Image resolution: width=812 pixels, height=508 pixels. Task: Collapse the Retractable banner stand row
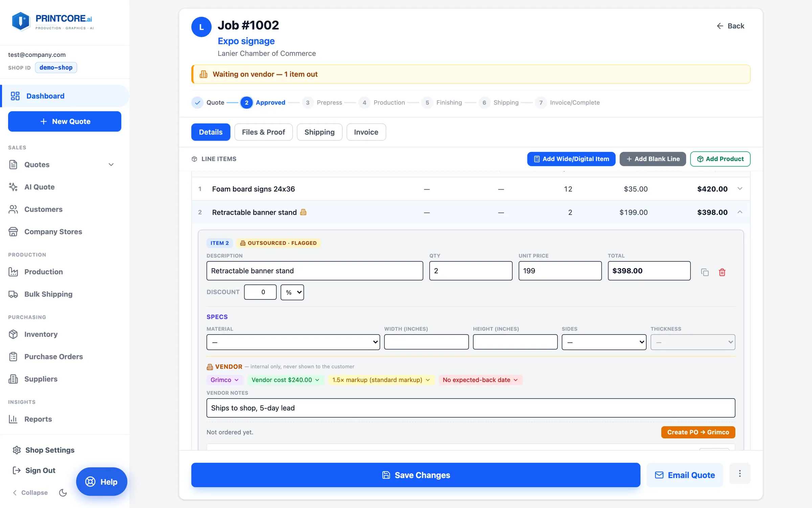pyautogui.click(x=740, y=212)
